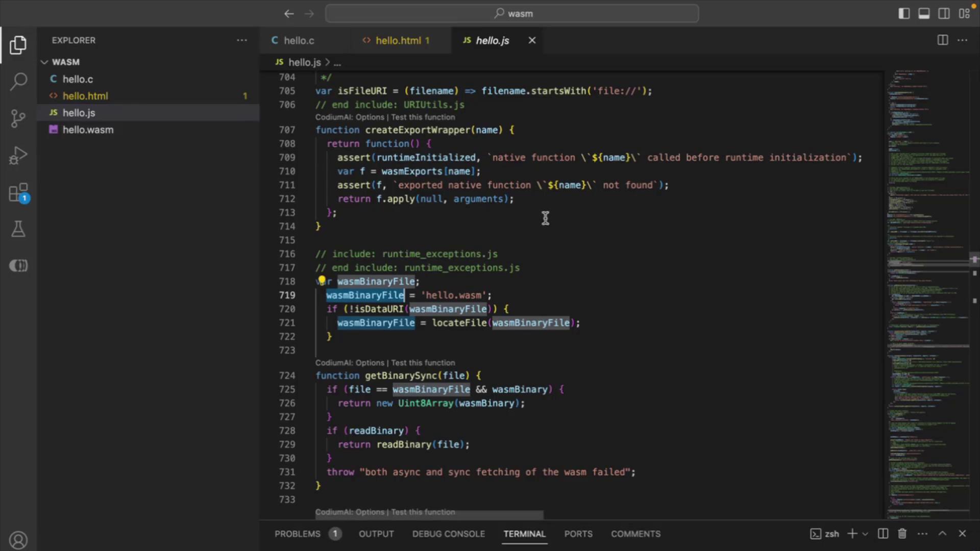This screenshot has width=980, height=551.
Task: Switch to the DEBUG CONSOLE panel tab
Action: click(448, 534)
